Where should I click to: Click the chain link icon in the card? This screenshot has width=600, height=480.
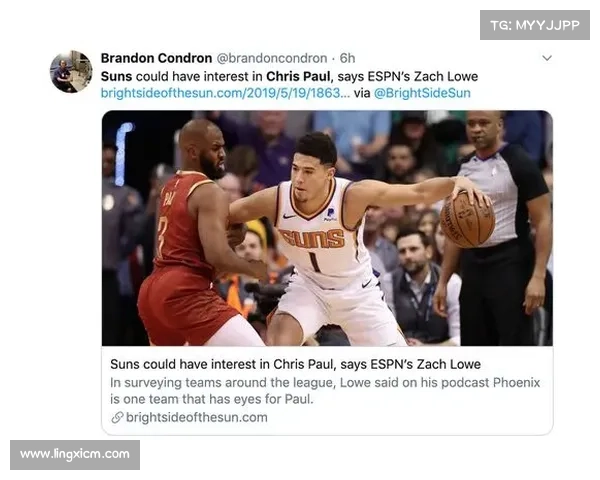coord(117,417)
